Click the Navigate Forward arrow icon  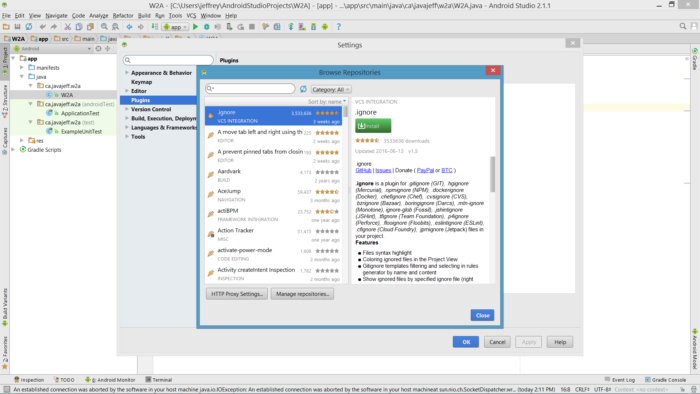[x=140, y=27]
